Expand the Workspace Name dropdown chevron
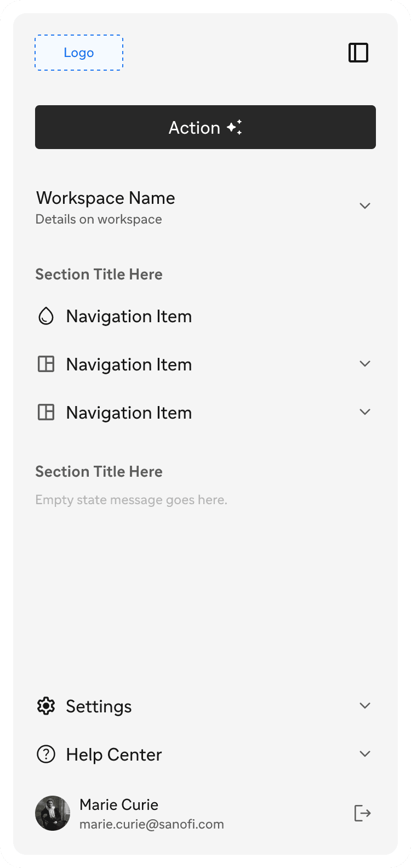Image resolution: width=411 pixels, height=868 pixels. point(365,206)
